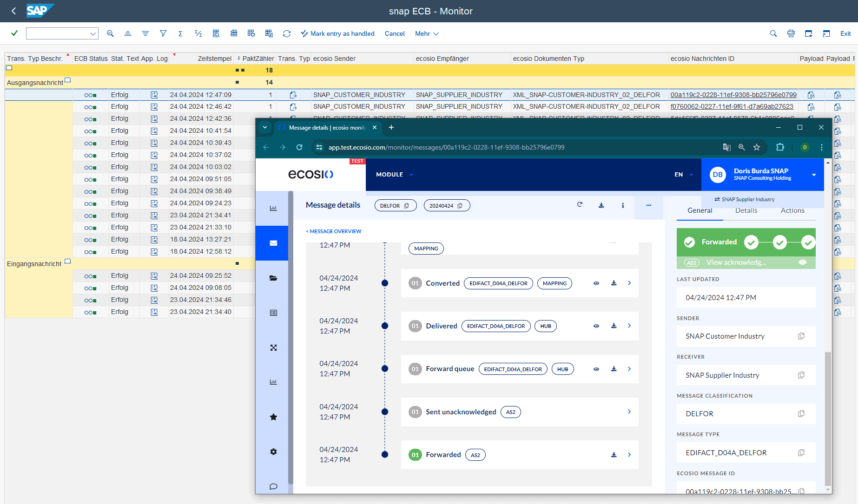
Task: Switch to the Actions tab
Action: [792, 210]
